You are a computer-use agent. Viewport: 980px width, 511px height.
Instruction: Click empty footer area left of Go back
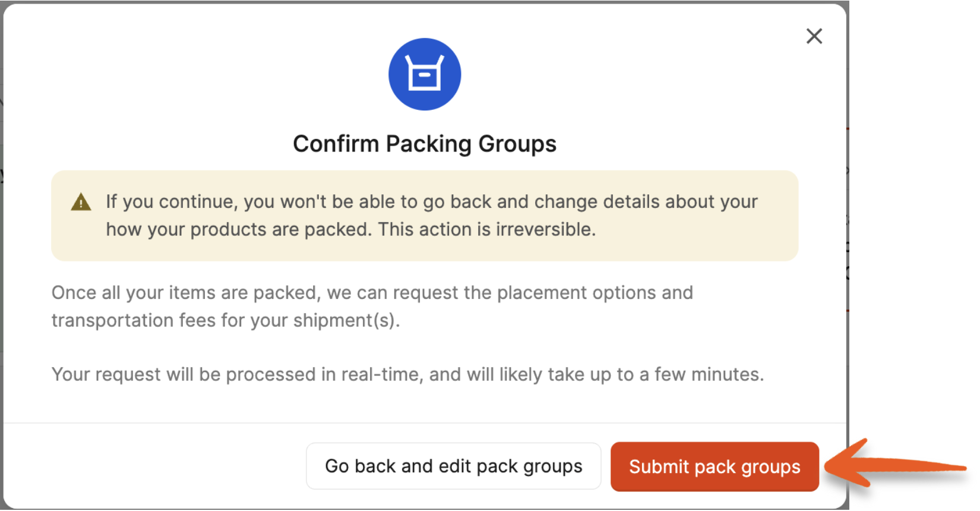[154, 466]
